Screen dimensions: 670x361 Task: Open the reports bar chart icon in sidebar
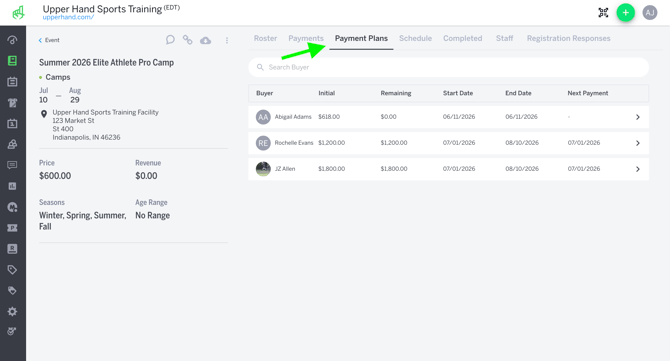click(12, 186)
